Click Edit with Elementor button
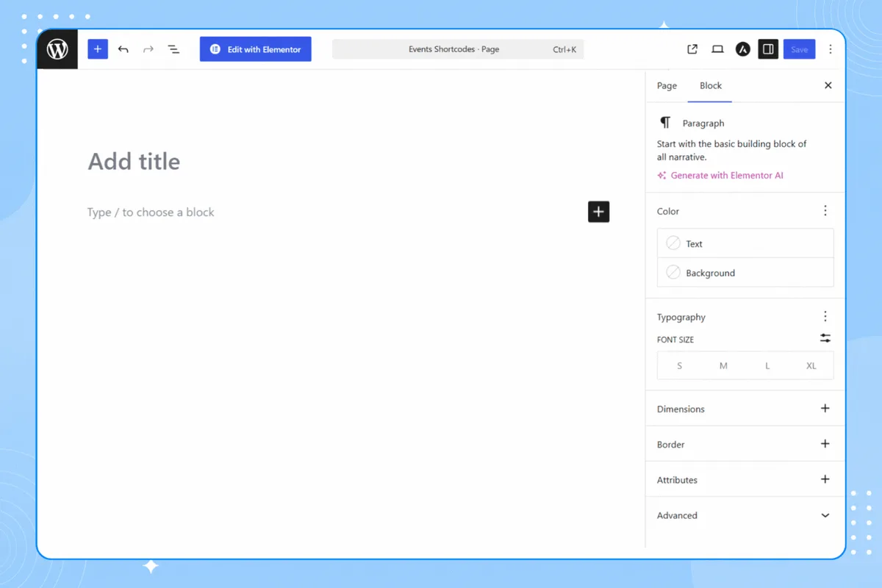Screen dimensions: 882x588 [x=256, y=49]
